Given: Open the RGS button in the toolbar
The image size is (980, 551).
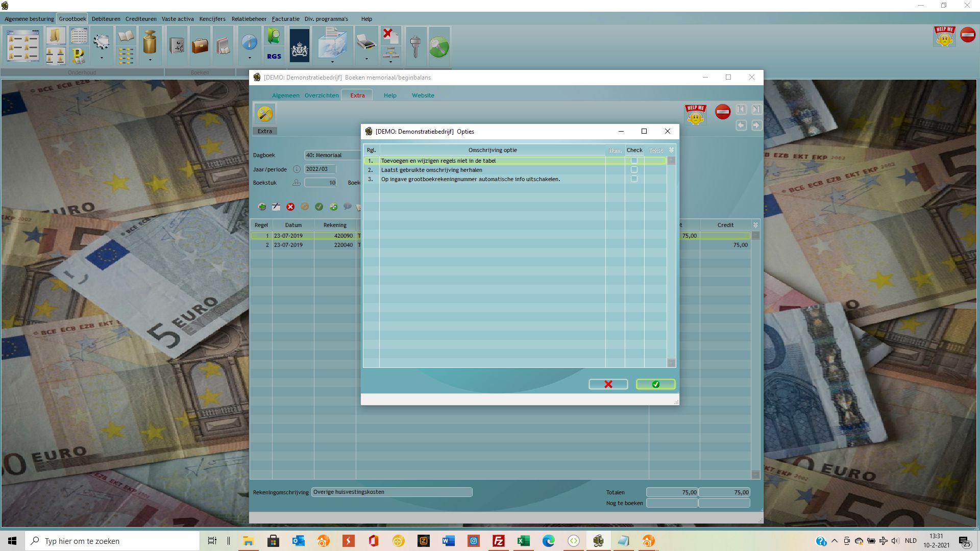Looking at the screenshot, I should click(x=274, y=57).
